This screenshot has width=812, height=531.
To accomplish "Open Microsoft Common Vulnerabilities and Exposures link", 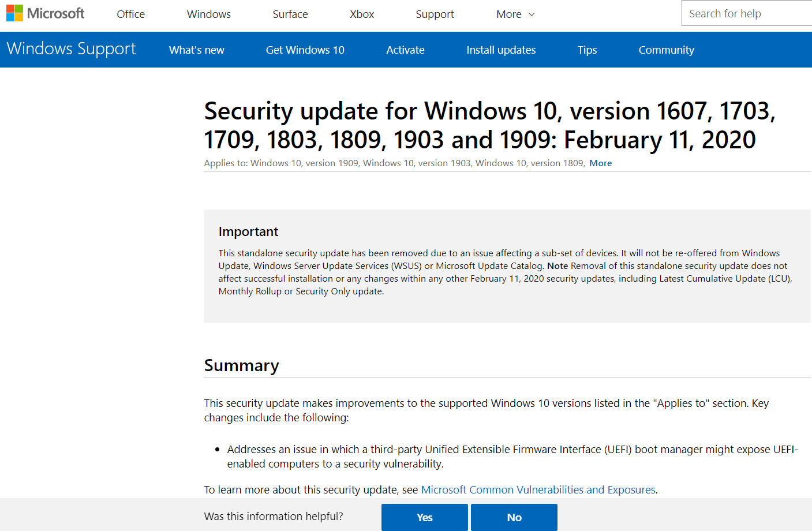I will tap(538, 490).
